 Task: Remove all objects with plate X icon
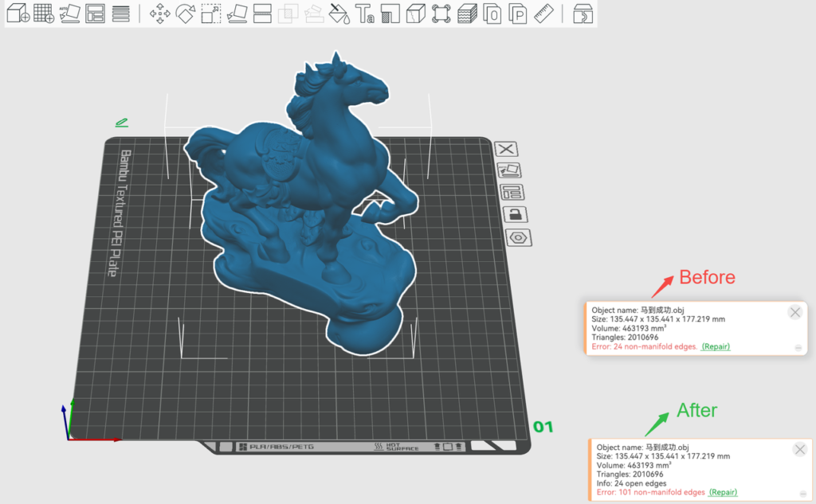(x=506, y=149)
